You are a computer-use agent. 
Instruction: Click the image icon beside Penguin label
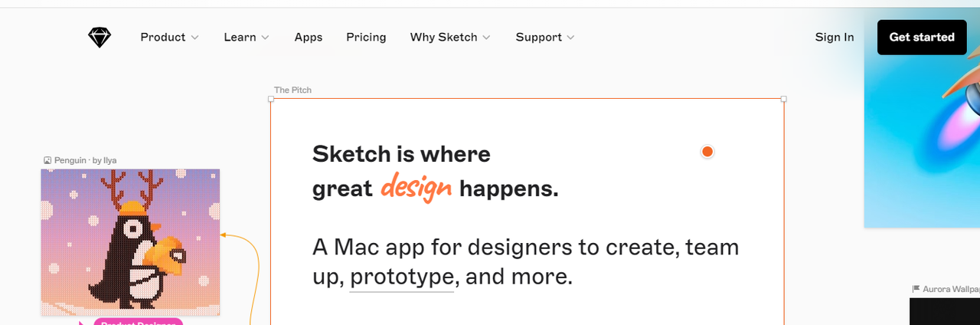[47, 161]
